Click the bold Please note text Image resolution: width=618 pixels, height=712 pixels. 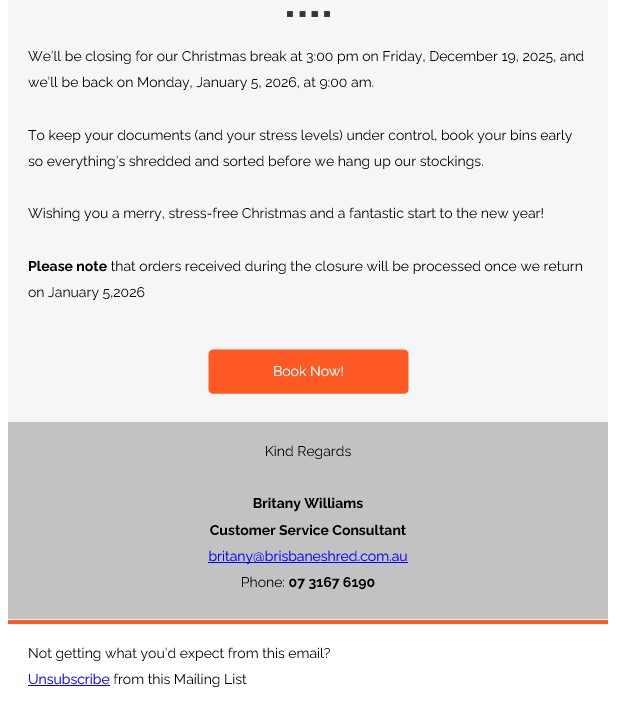pyautogui.click(x=67, y=266)
